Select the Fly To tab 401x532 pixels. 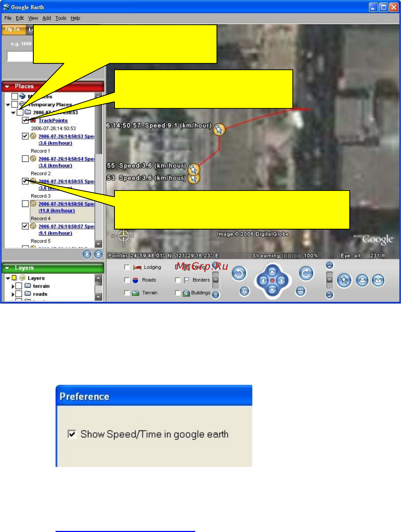pyautogui.click(x=14, y=29)
